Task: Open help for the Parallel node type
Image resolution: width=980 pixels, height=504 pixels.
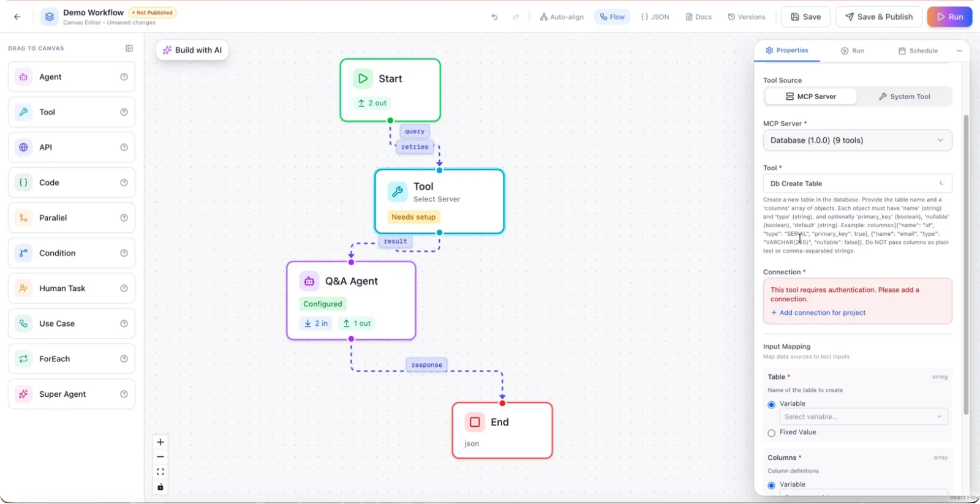Action: [x=124, y=218]
